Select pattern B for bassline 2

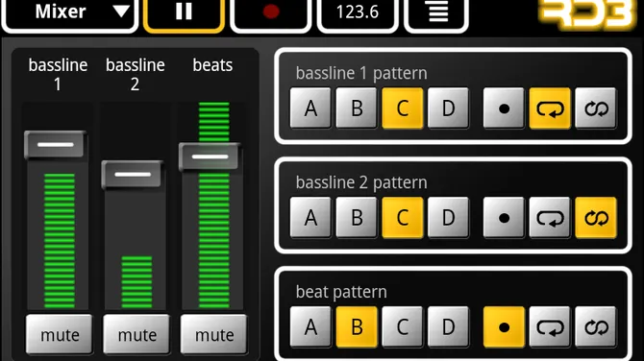point(357,218)
